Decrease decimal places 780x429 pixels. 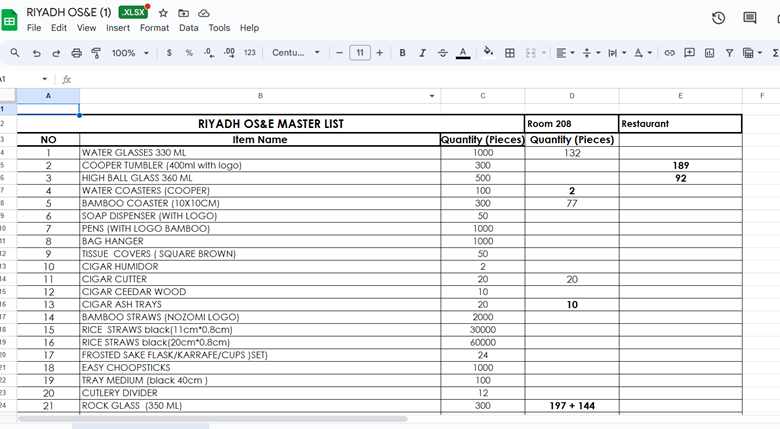click(209, 53)
